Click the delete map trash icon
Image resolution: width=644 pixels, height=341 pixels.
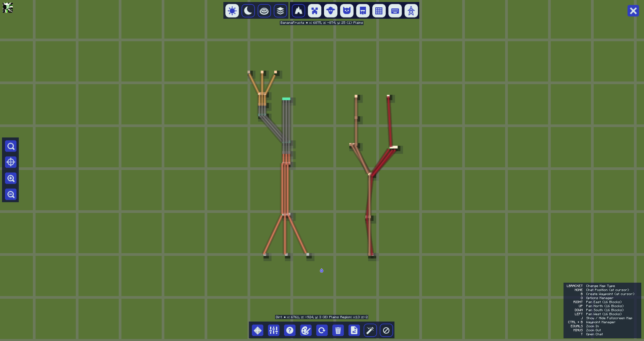338,330
